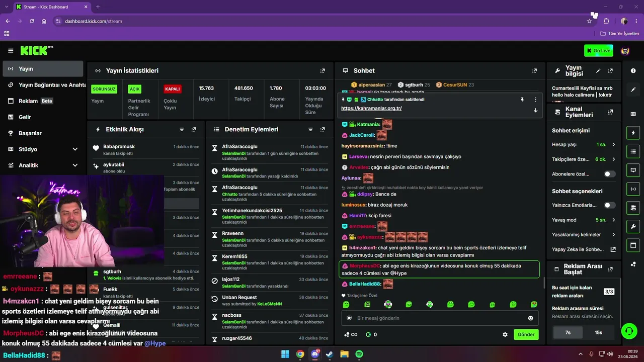Open Hesap yaşı settings chevron
Viewport: 644px width, 362px height.
(613, 145)
